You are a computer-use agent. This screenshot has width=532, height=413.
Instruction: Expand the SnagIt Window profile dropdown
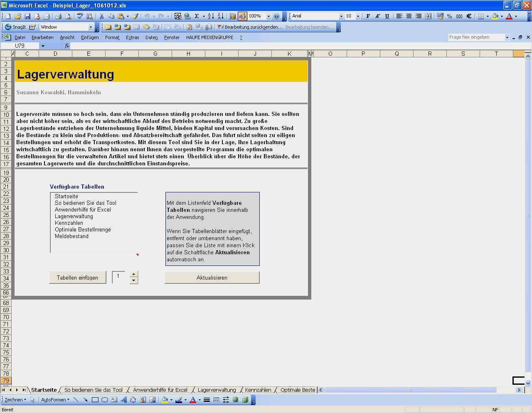coord(91,27)
